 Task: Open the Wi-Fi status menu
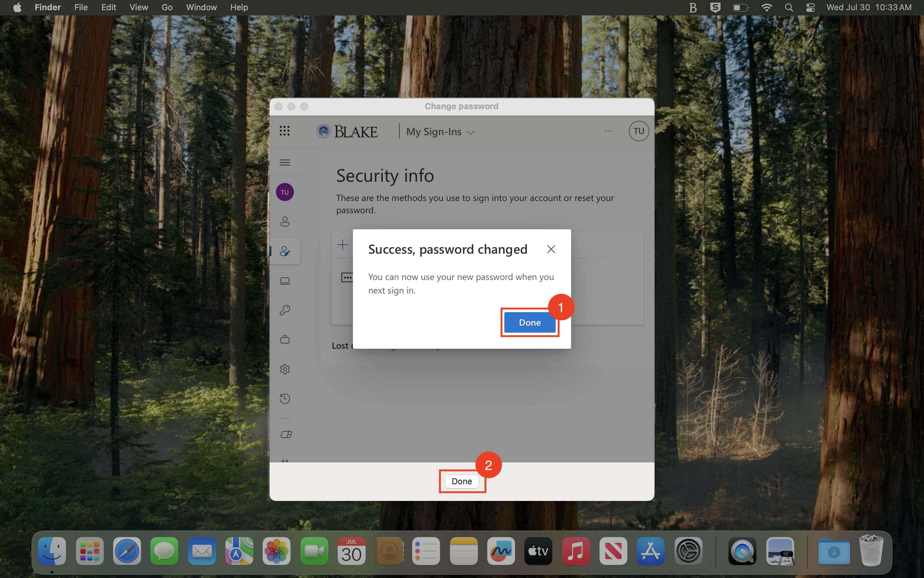tap(766, 7)
